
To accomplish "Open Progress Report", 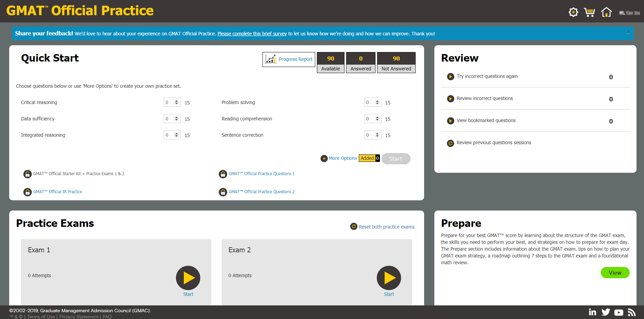I will [x=295, y=59].
